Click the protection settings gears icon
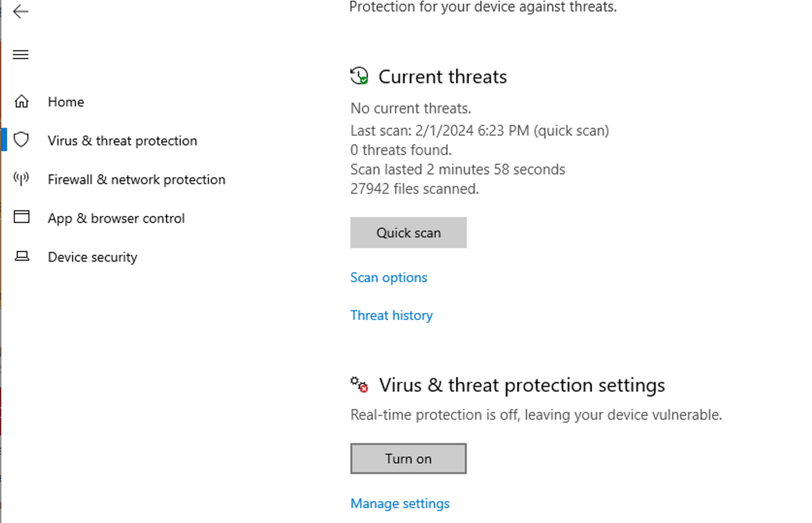 (359, 384)
